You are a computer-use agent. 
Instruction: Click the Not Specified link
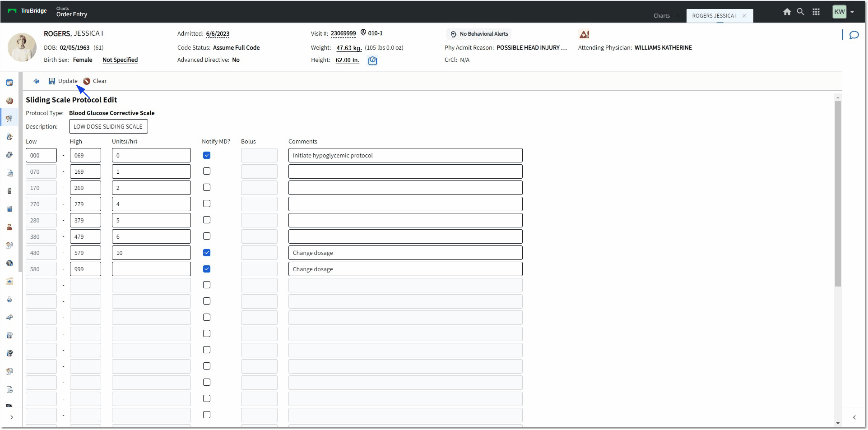120,60
